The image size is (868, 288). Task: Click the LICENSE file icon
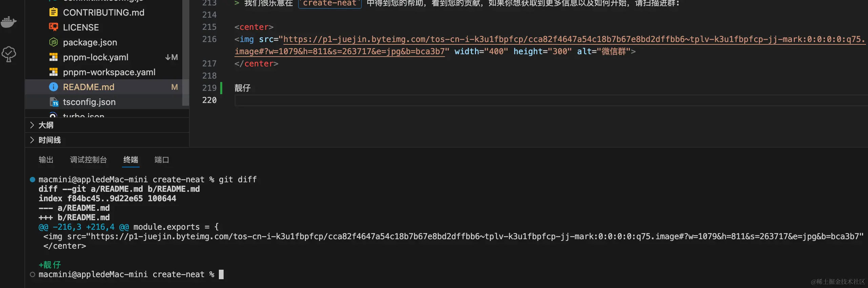[x=54, y=27]
